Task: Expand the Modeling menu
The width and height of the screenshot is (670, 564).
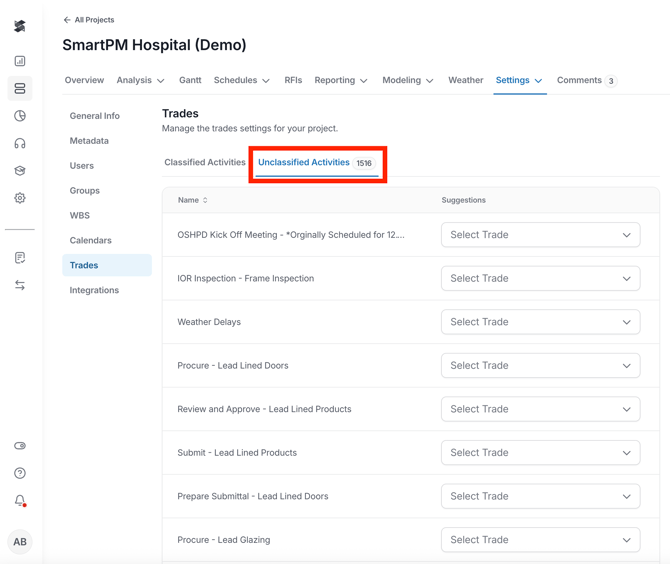Action: pos(408,80)
